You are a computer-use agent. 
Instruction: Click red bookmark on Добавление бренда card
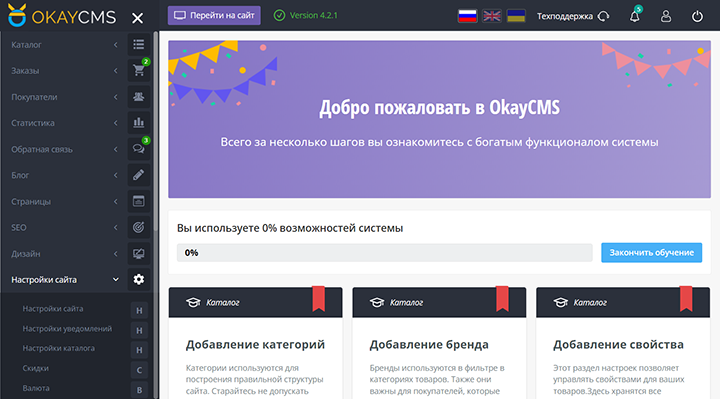click(x=502, y=299)
